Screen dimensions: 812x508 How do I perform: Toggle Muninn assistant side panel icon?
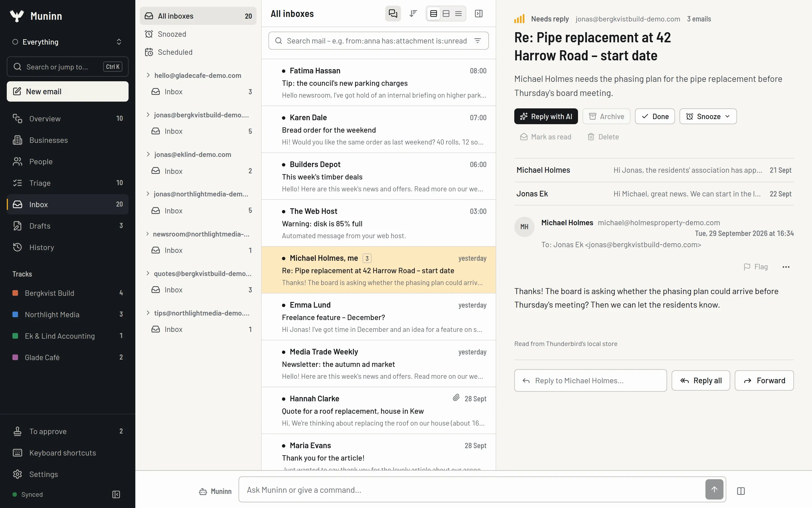point(741,491)
